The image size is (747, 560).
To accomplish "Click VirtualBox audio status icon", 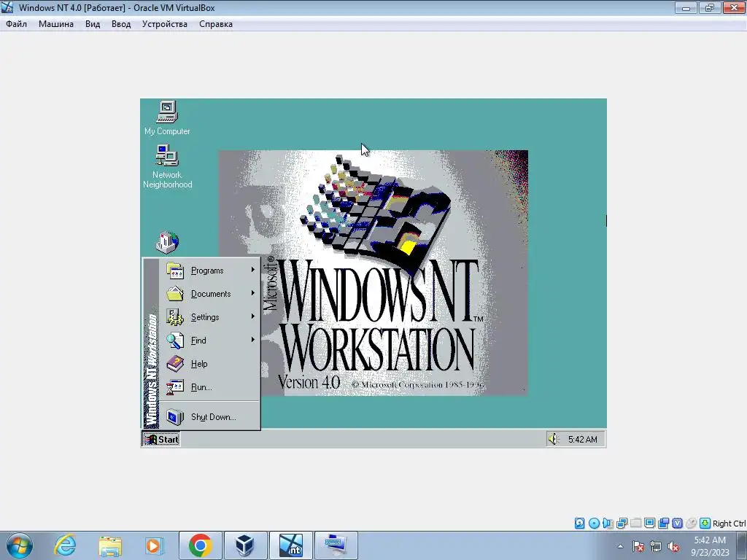I will tap(608, 524).
